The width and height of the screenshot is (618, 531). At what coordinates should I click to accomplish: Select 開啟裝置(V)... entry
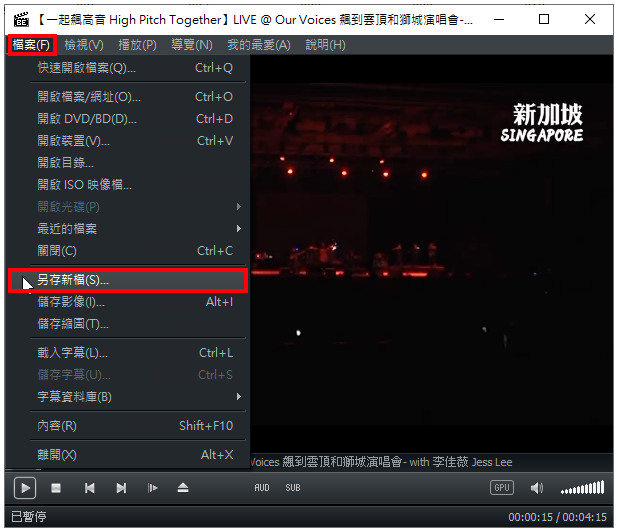129,141
